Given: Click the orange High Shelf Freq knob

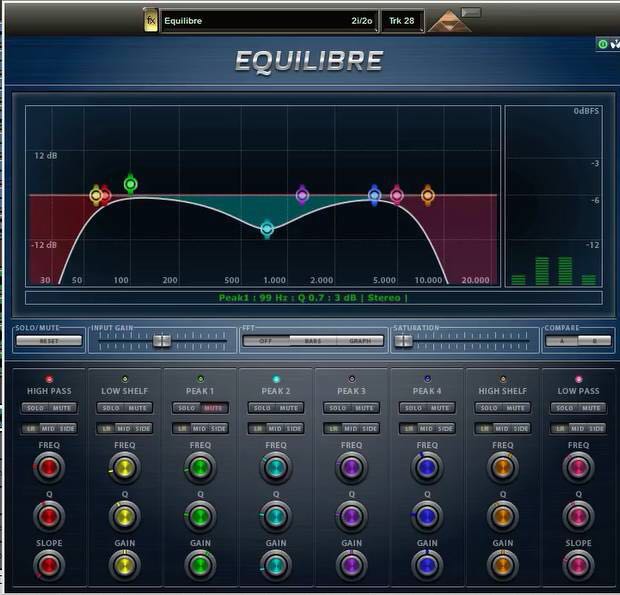Looking at the screenshot, I should coord(503,468).
